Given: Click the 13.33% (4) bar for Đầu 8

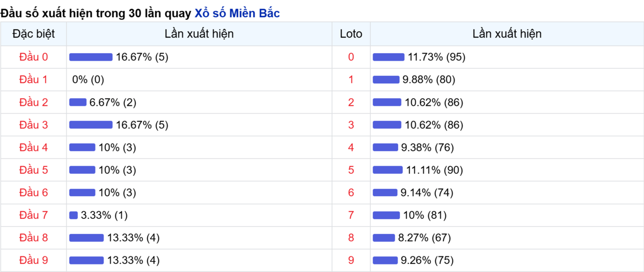Looking at the screenshot, I should pyautogui.click(x=86, y=238).
